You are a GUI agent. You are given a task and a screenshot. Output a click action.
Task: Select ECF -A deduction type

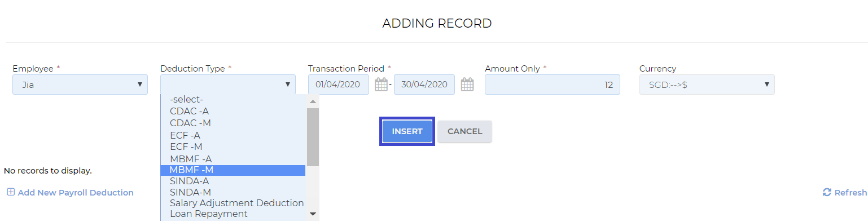point(233,135)
